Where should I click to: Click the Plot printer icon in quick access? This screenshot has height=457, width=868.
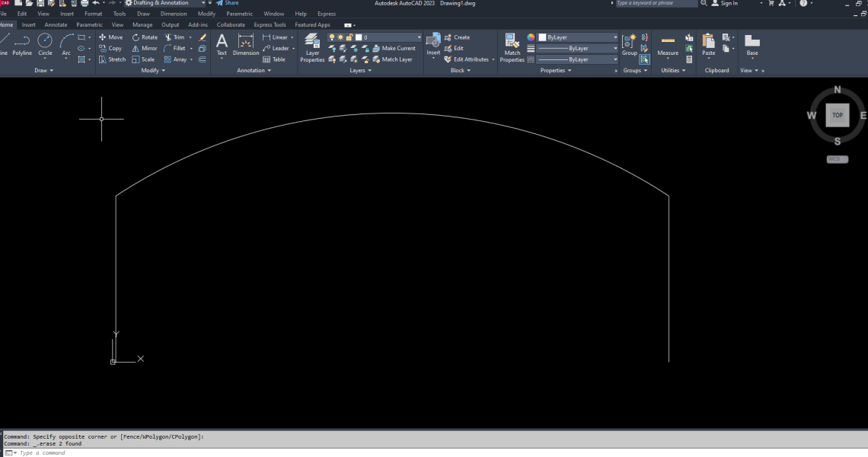click(85, 3)
